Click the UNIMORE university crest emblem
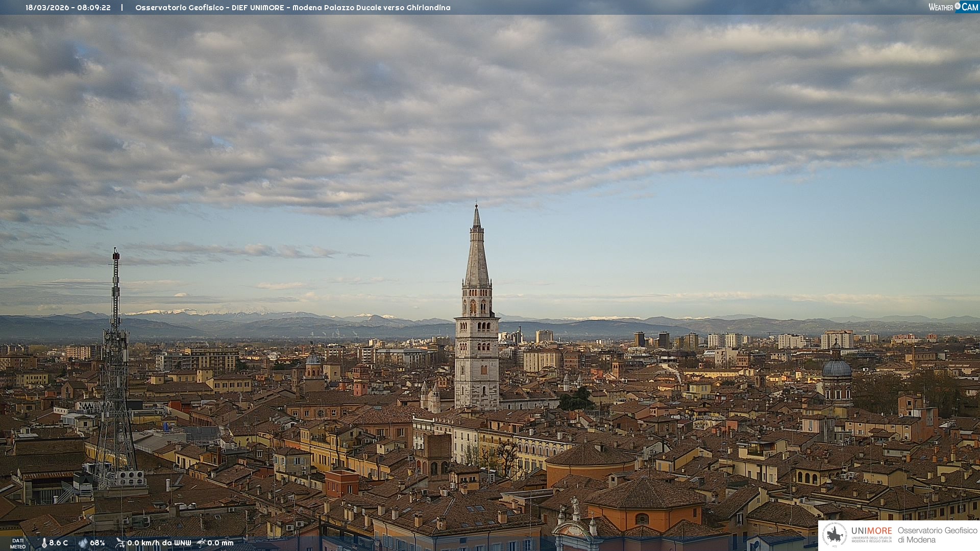This screenshot has height=551, width=980. pos(835,535)
